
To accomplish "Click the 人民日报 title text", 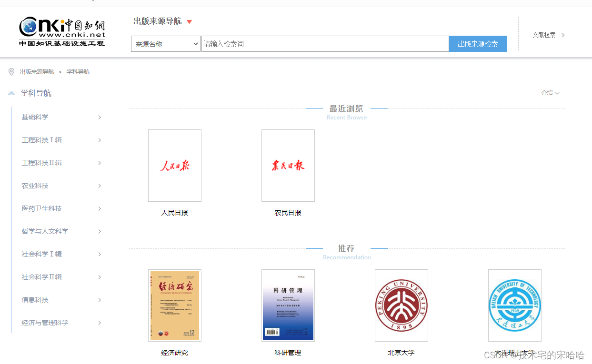I will 175,213.
